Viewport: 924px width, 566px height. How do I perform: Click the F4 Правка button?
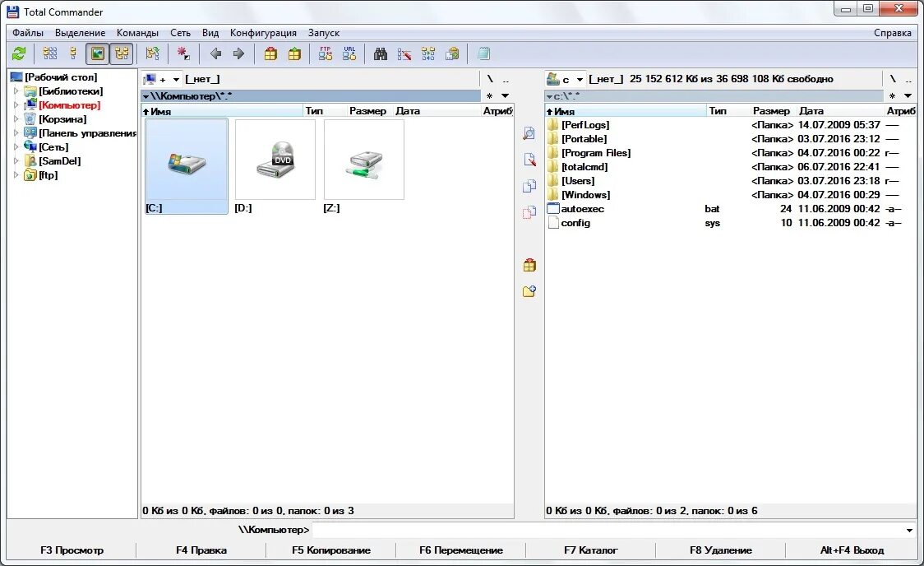coord(201,550)
